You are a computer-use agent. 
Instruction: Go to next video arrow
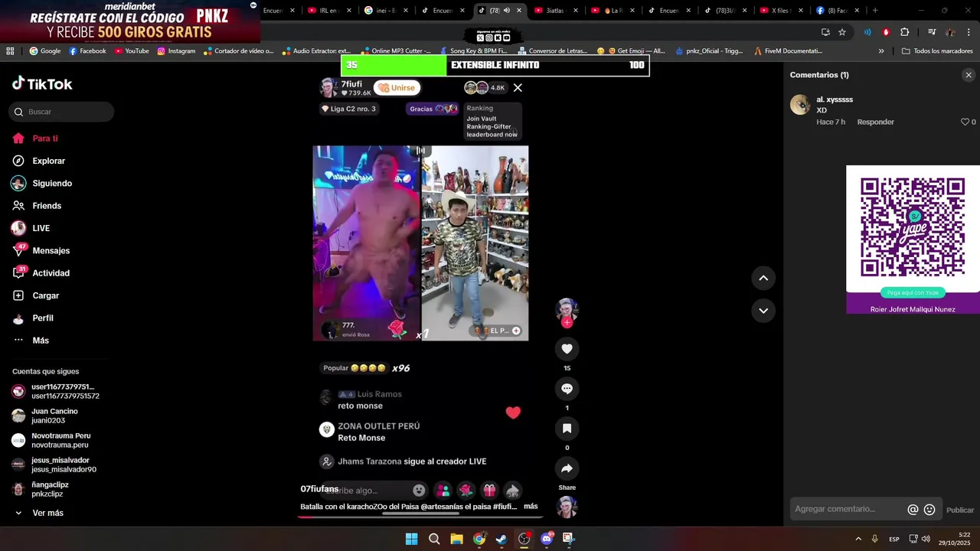point(763,311)
